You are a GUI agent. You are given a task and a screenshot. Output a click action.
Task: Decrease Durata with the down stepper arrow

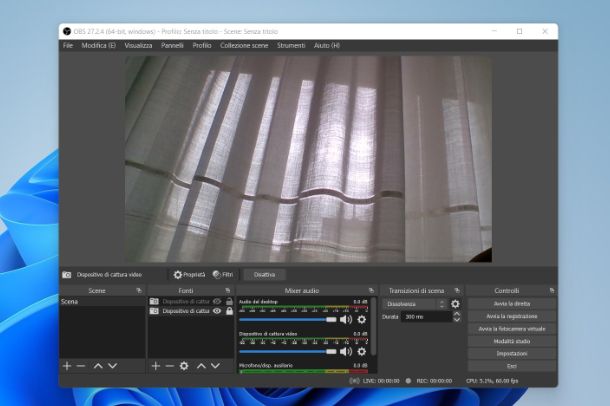click(x=457, y=320)
